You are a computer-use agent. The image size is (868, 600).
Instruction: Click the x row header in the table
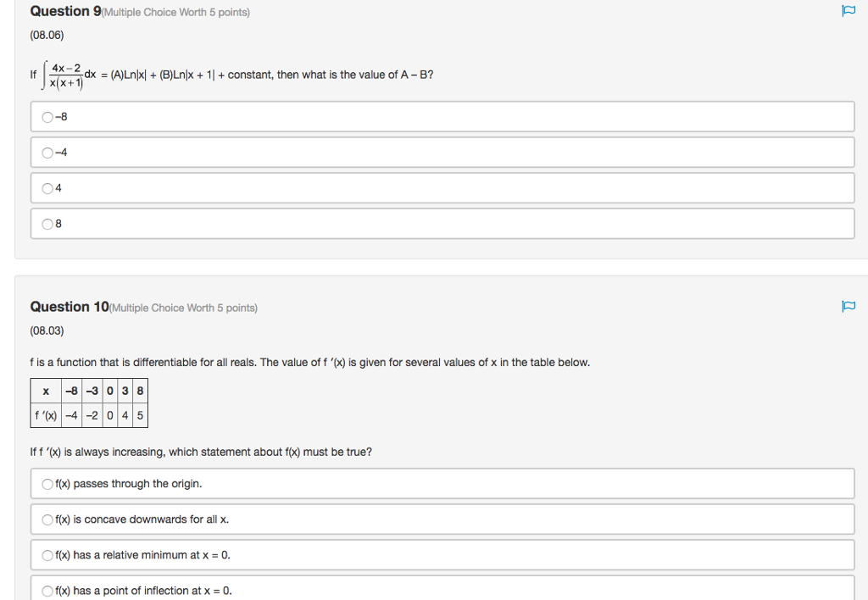tap(46, 392)
